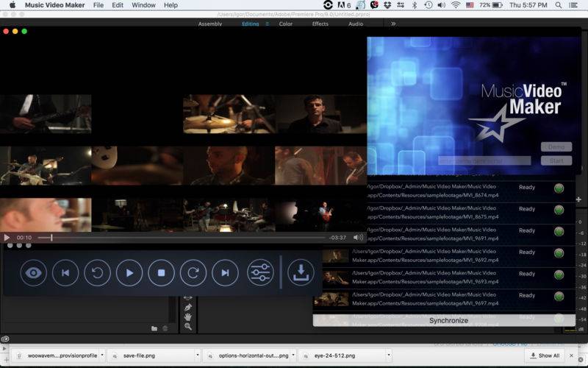
Task: Toggle green status light for MVI_9692.mp4
Action: [x=559, y=253]
